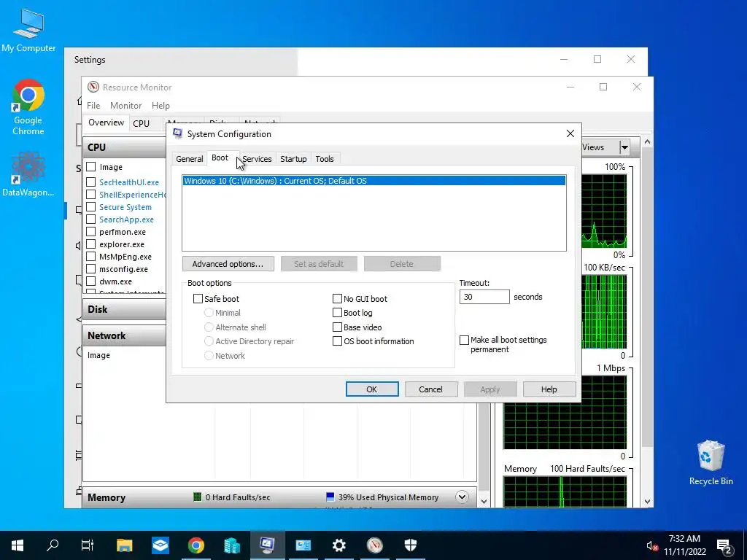
Task: Click the left pane scroll down arrow
Action: point(484,501)
